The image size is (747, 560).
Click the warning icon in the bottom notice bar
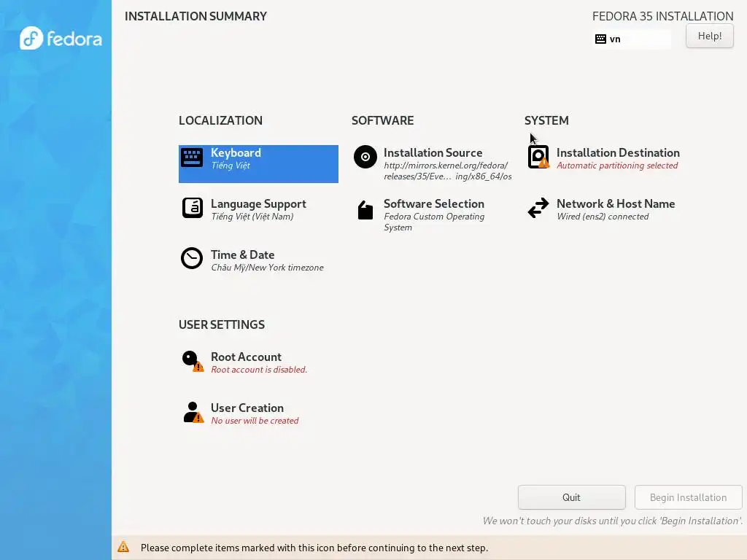click(123, 547)
